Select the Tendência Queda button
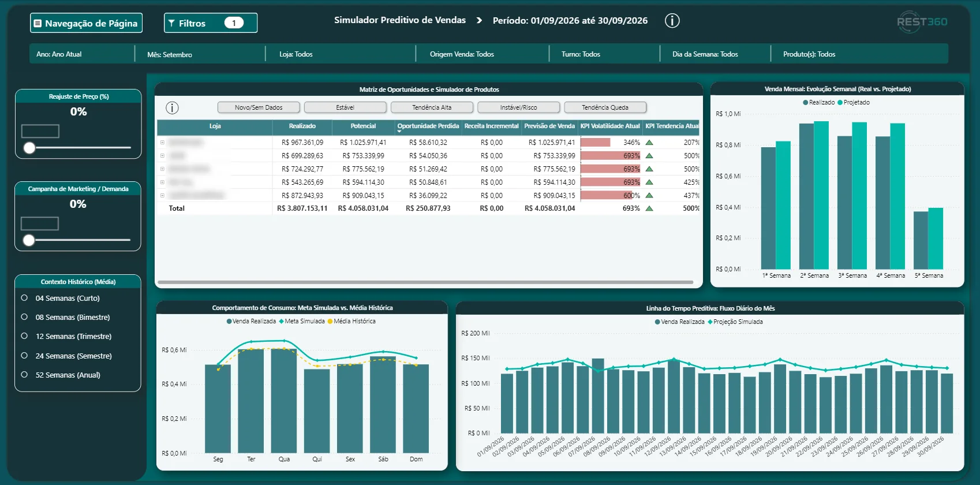The image size is (980, 485). (x=605, y=107)
